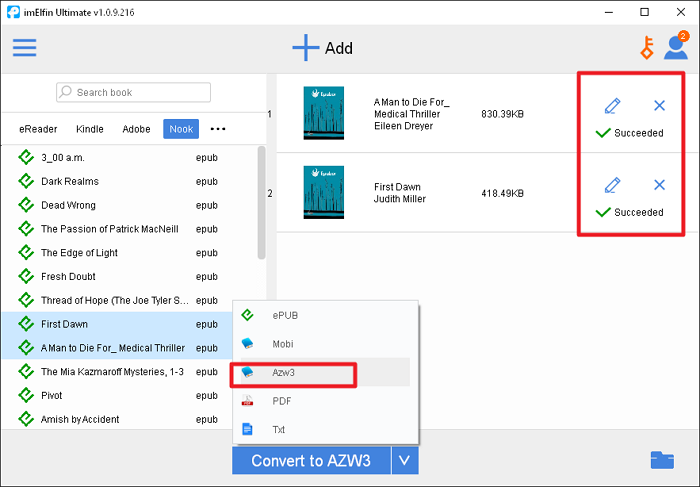Image resolution: width=700 pixels, height=487 pixels.
Task: Remove A Man to Die For from list
Action: (x=659, y=106)
